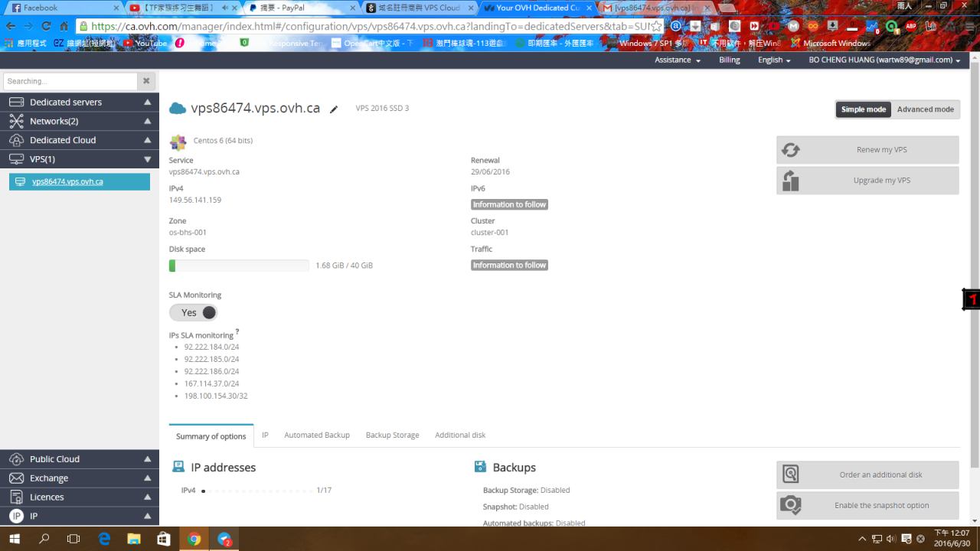The image size is (980, 551).
Task: Click the camera icon on Enable the snapshot option
Action: [791, 505]
